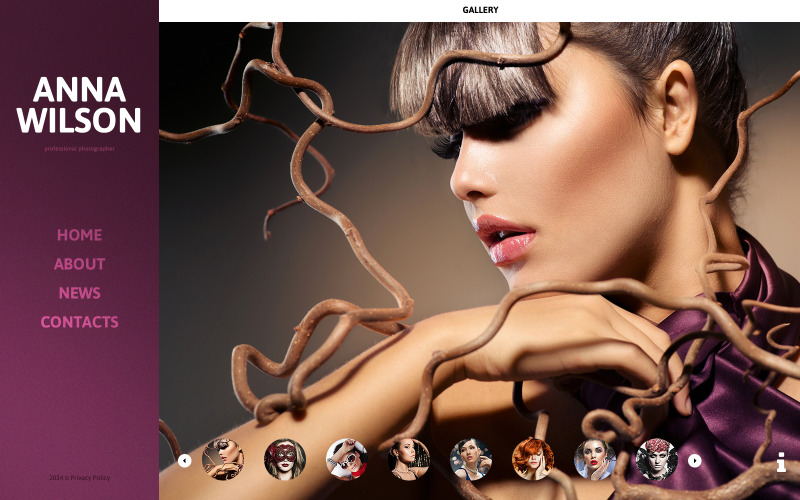Open the info icon at bottom right
800x500 pixels.
coord(781,462)
